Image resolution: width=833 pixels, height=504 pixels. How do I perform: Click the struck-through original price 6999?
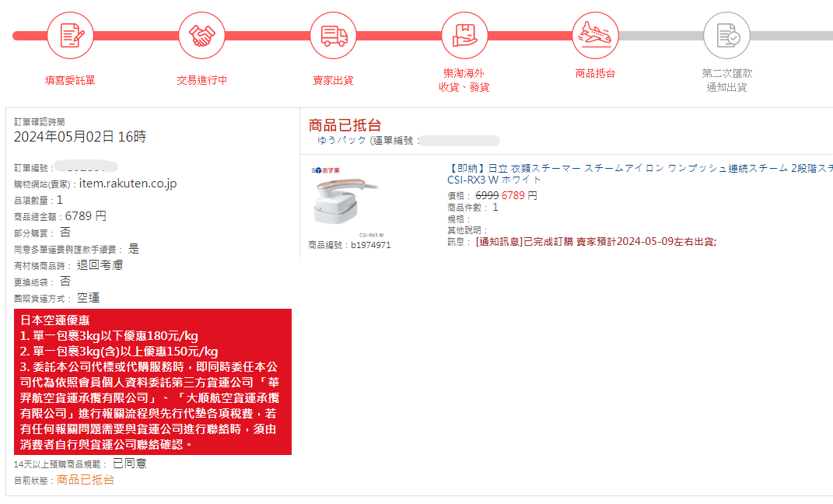pos(487,195)
